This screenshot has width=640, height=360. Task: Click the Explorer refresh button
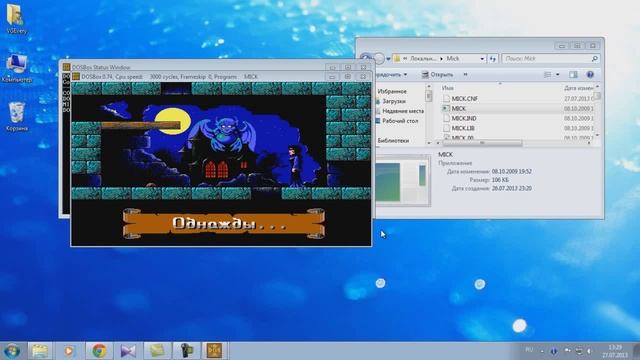coord(493,59)
